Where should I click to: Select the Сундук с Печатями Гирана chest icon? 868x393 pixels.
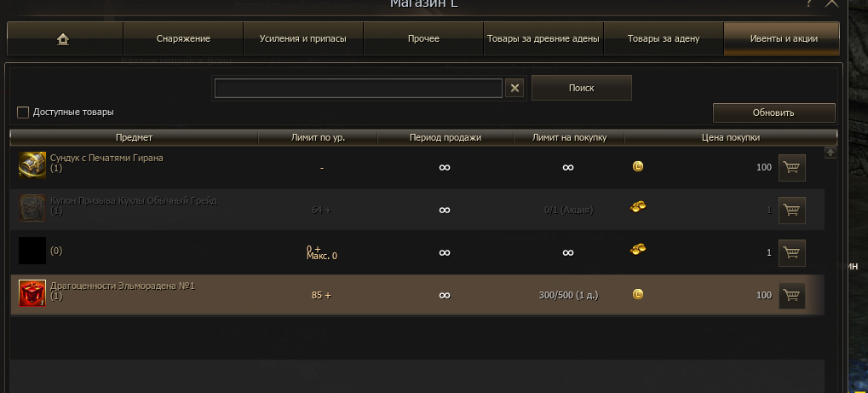32,165
